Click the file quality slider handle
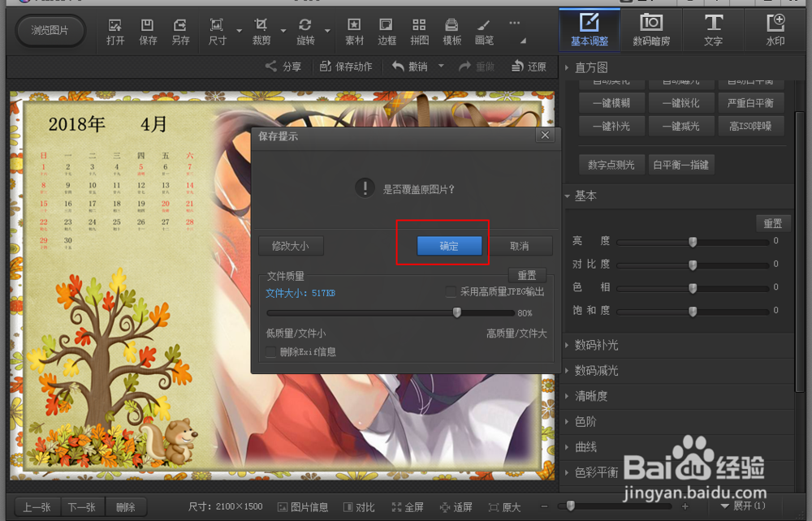The height and width of the screenshot is (521, 812). (x=456, y=312)
